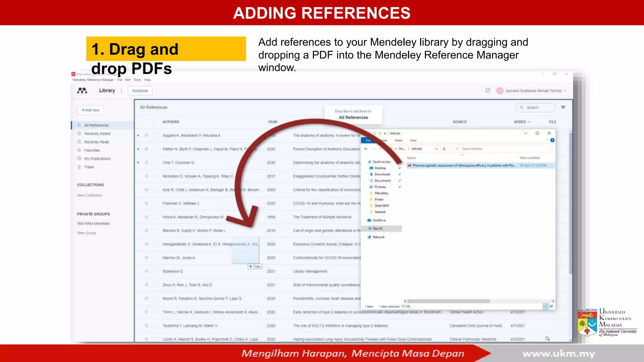
Task: Expand the Explorer ribbon chevron
Action: coord(547,140)
